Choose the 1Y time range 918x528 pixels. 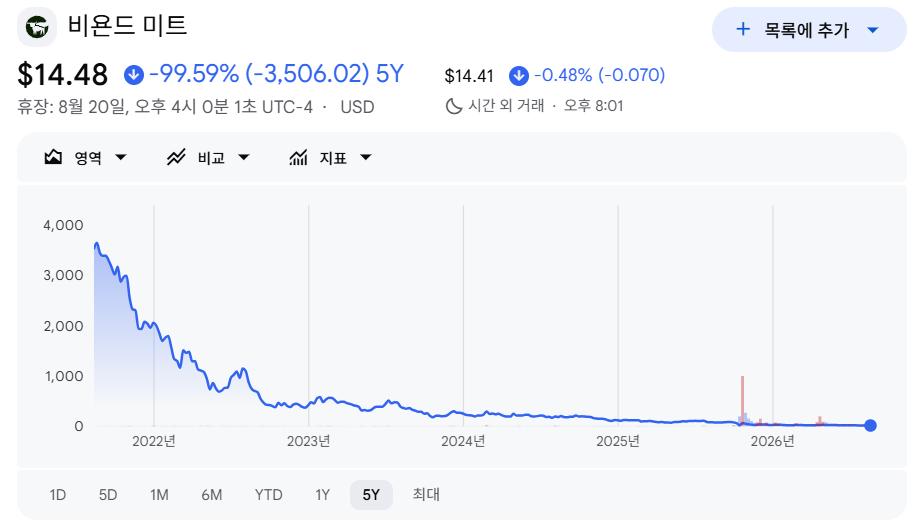[323, 495]
